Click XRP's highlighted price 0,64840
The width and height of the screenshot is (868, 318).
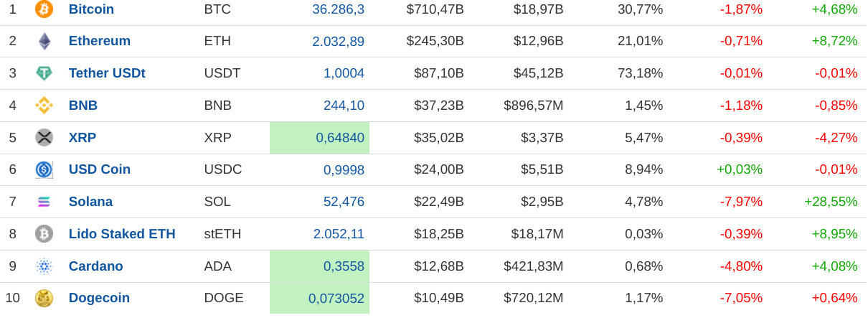pos(340,138)
